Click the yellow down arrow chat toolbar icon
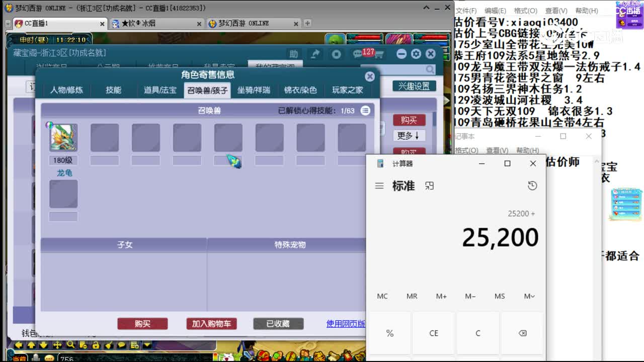 (44, 345)
